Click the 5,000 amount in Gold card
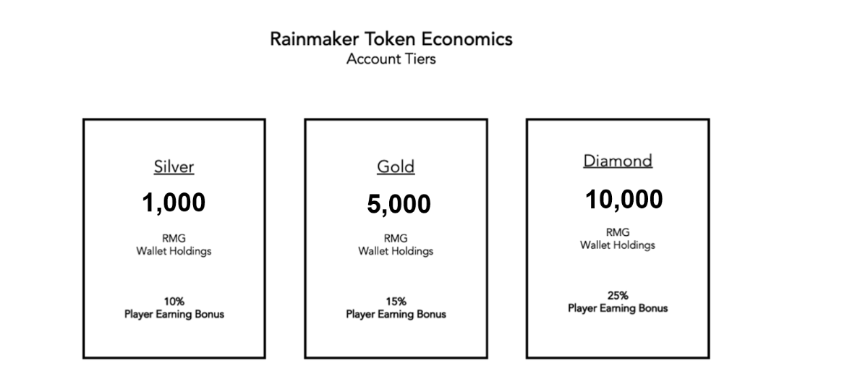Image resolution: width=868 pixels, height=382 pixels. [x=399, y=205]
